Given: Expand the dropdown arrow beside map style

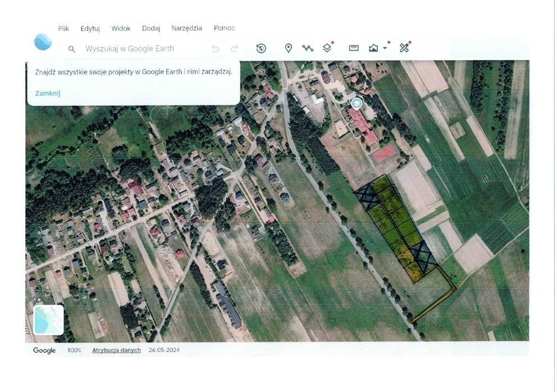Looking at the screenshot, I should click(385, 48).
